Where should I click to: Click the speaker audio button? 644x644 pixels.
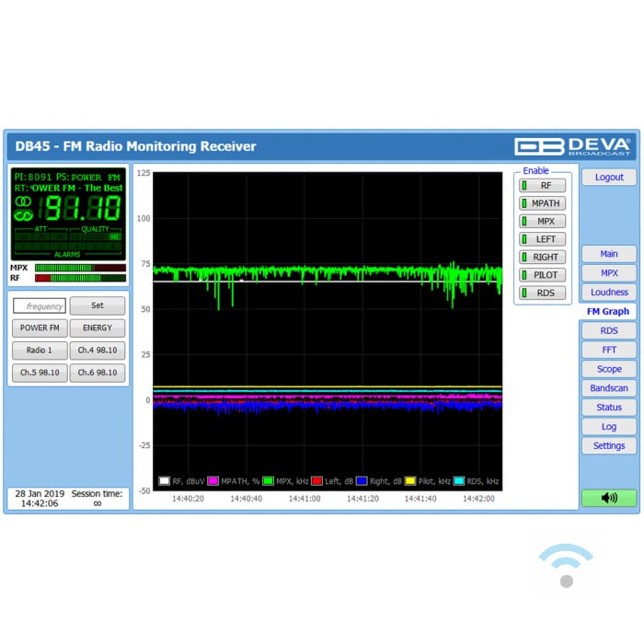click(x=608, y=498)
